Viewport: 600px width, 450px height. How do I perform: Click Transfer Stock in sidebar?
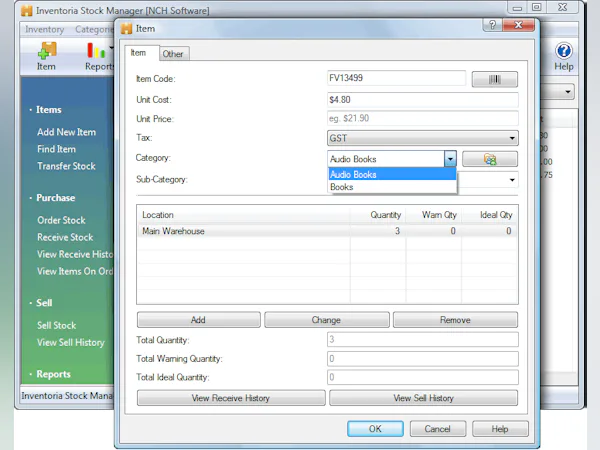(x=67, y=166)
